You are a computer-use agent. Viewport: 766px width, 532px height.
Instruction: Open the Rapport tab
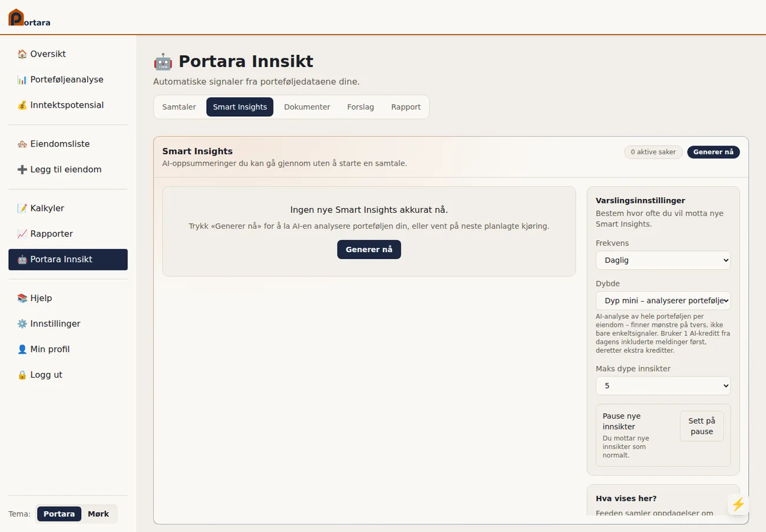pyautogui.click(x=406, y=107)
